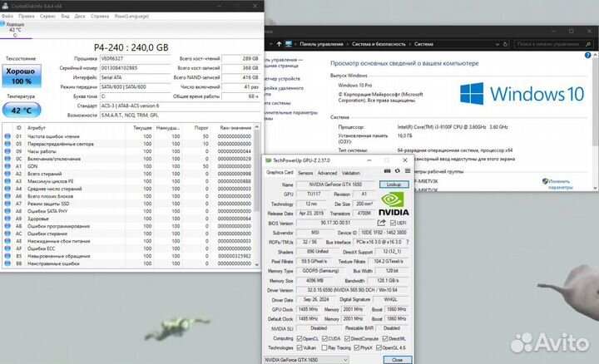Click the Lookup button in GPU-Z
Screen dimensions: 599x364
pos(394,184)
